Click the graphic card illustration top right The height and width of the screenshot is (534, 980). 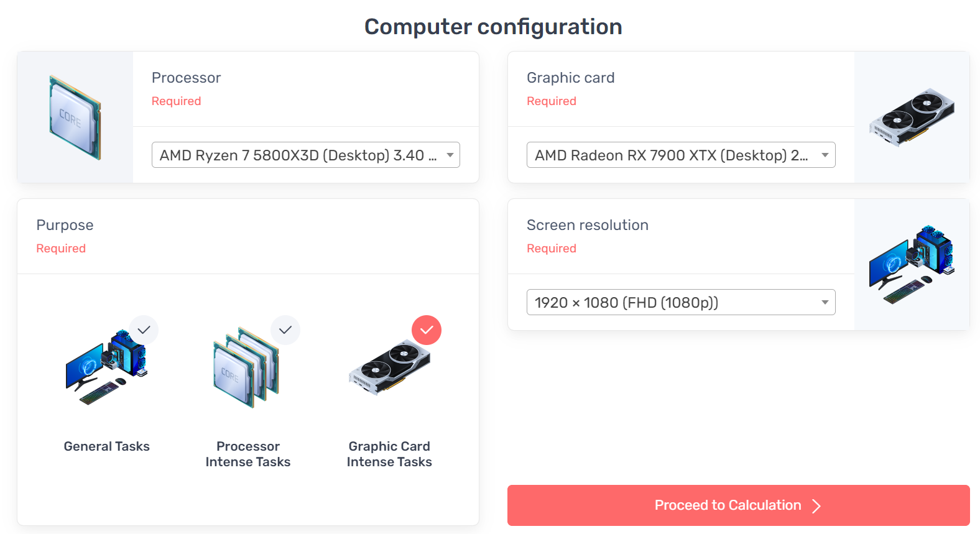point(912,117)
